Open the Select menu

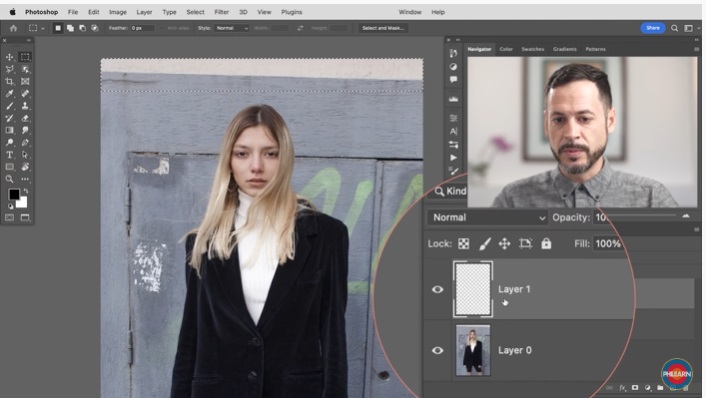tap(195, 12)
